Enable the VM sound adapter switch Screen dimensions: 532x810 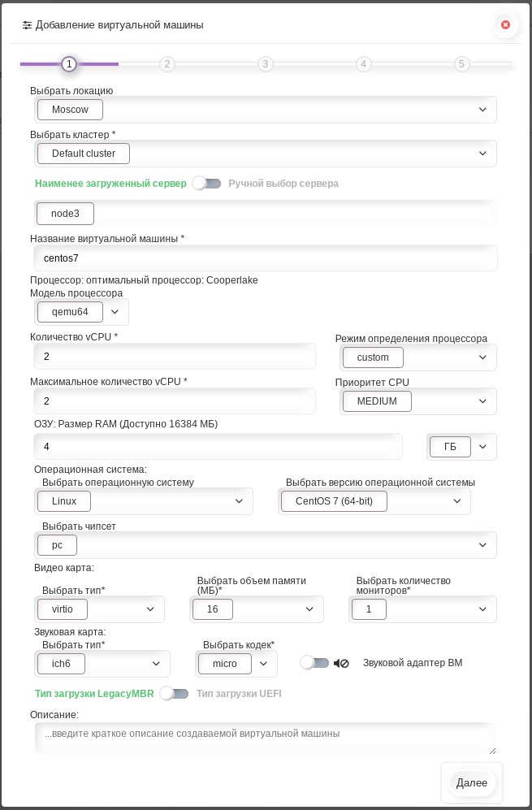coord(314,663)
